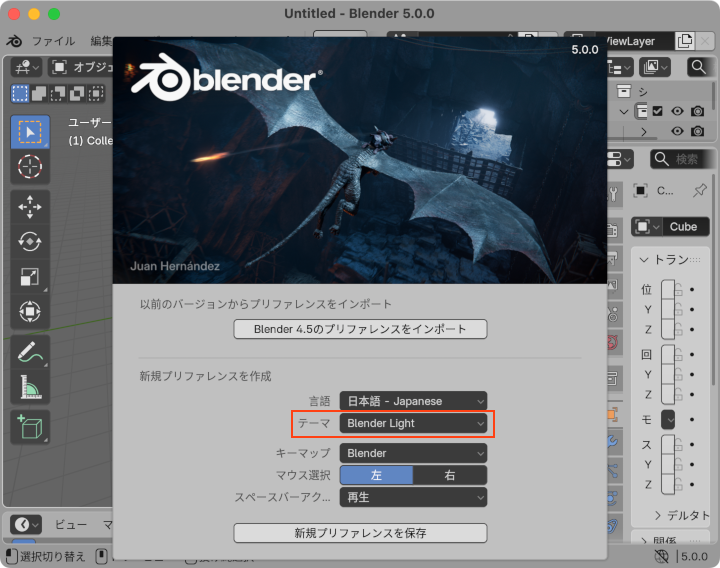Select the Measure tool
Screen dimensions: 720x568
coord(30,387)
